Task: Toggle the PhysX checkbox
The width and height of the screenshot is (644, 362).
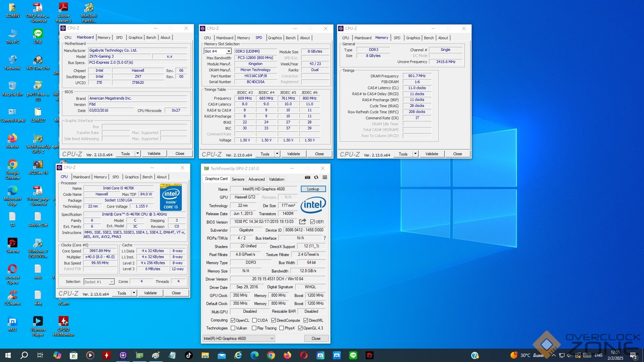Action: [281, 328]
